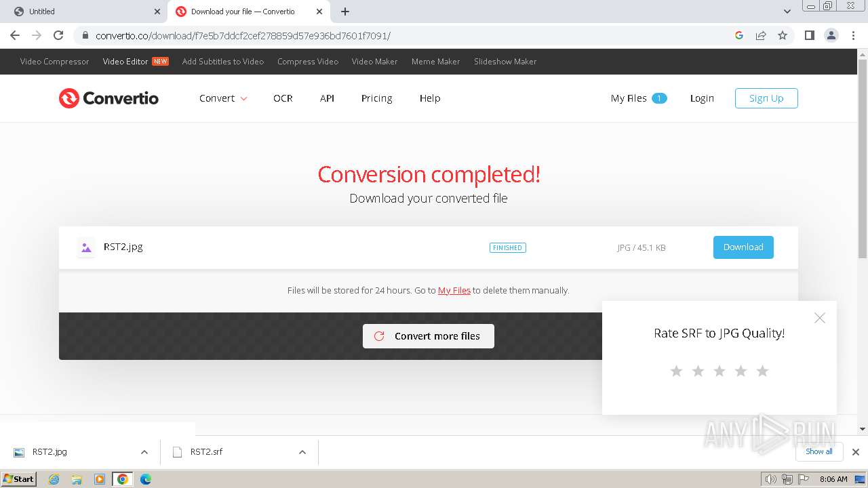
Task: Open the side panel icon
Action: click(809, 35)
